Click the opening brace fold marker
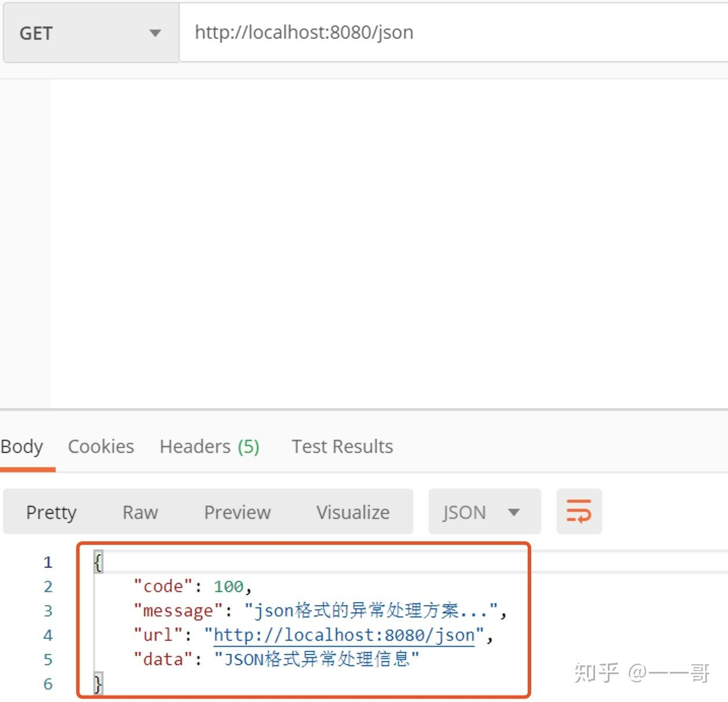This screenshot has width=728, height=702. (98, 562)
